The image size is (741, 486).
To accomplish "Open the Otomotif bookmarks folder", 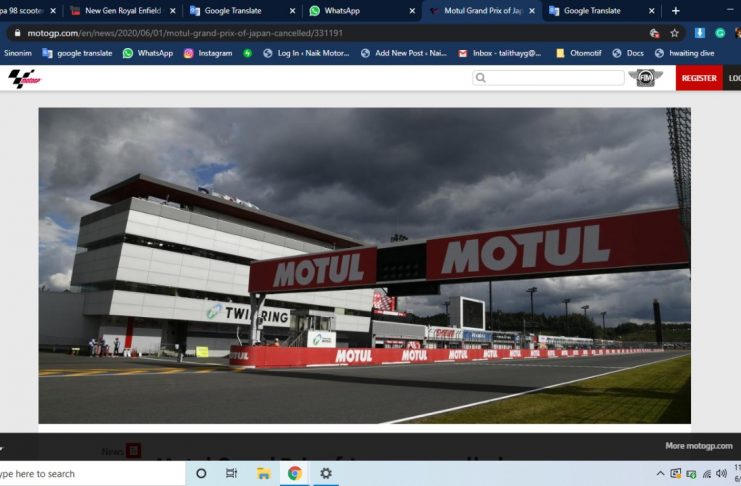I will coord(580,53).
